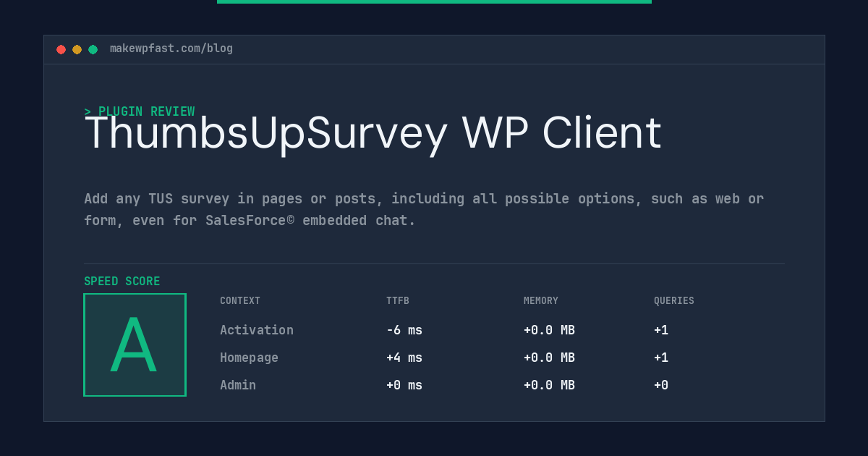Click Activation queries value +1
Image resolution: width=868 pixels, height=456 pixels.
click(x=661, y=330)
